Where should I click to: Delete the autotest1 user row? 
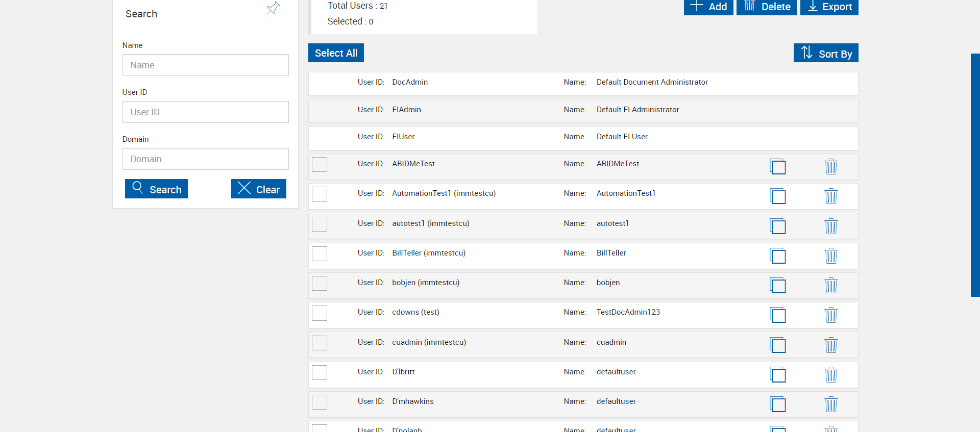pos(831,226)
